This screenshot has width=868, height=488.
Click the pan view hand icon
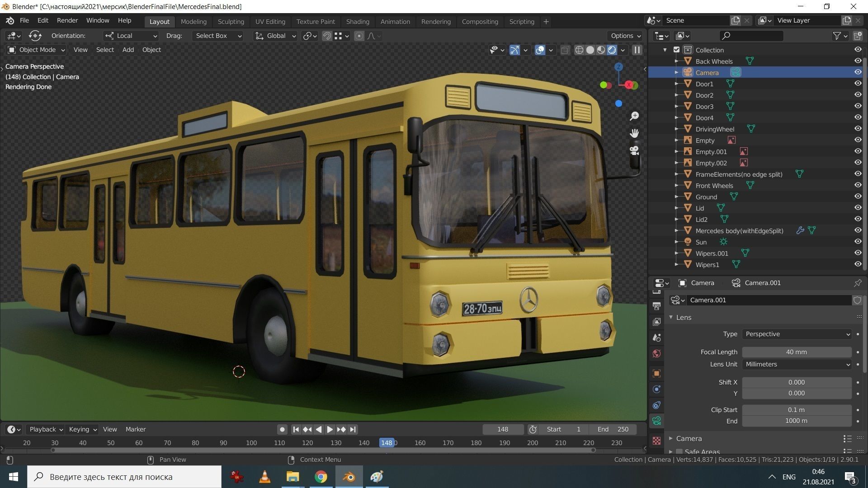[x=634, y=133]
